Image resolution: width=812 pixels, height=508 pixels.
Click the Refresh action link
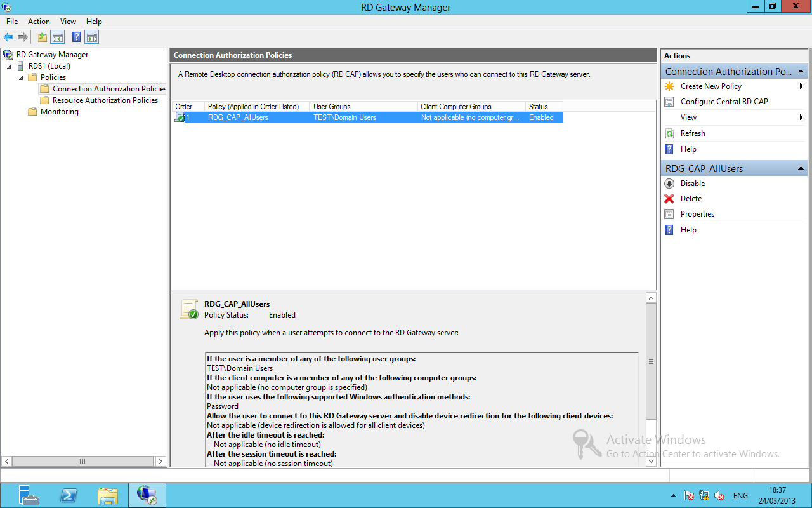pyautogui.click(x=693, y=133)
